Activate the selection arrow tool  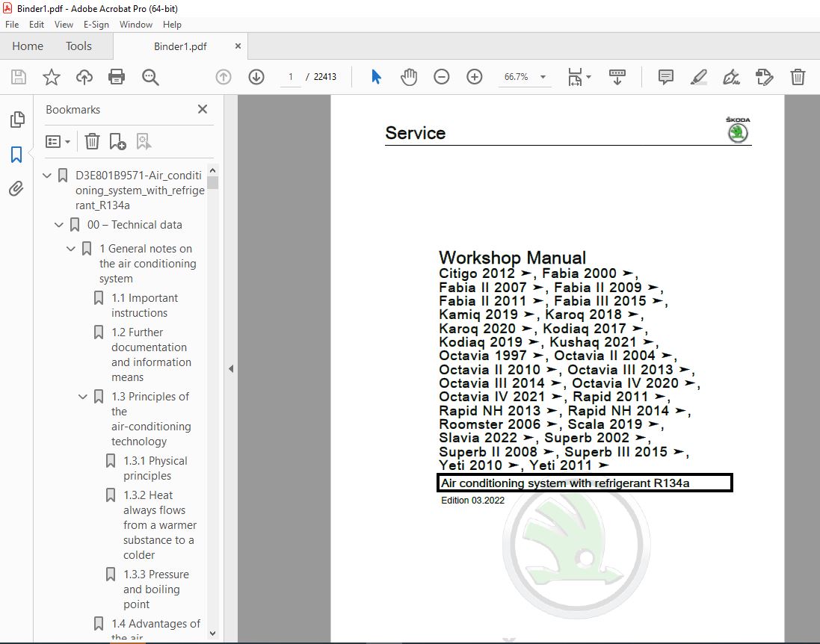(376, 77)
